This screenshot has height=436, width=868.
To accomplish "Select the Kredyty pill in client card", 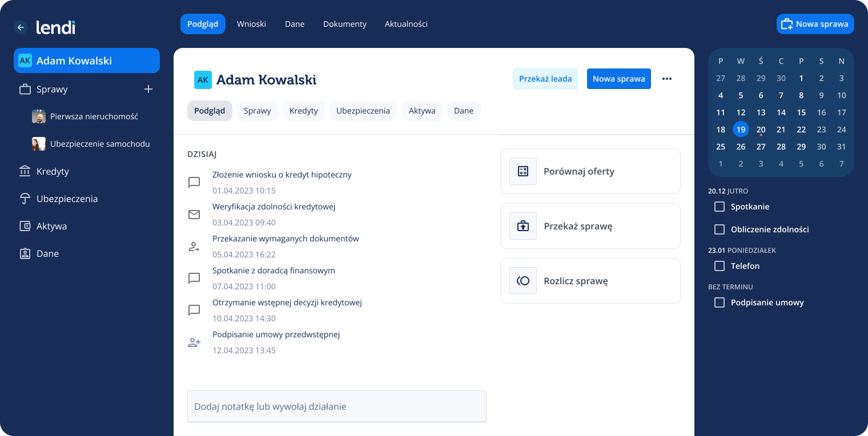I will click(304, 111).
